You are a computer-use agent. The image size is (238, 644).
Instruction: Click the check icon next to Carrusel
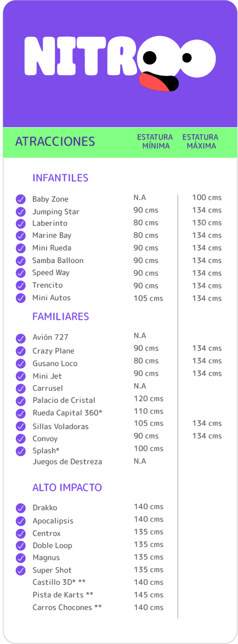point(20,389)
